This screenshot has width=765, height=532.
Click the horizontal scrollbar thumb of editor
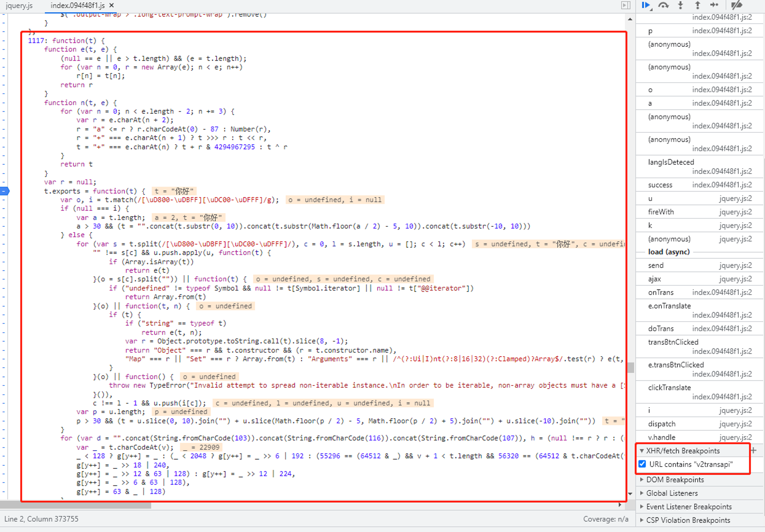click(76, 505)
